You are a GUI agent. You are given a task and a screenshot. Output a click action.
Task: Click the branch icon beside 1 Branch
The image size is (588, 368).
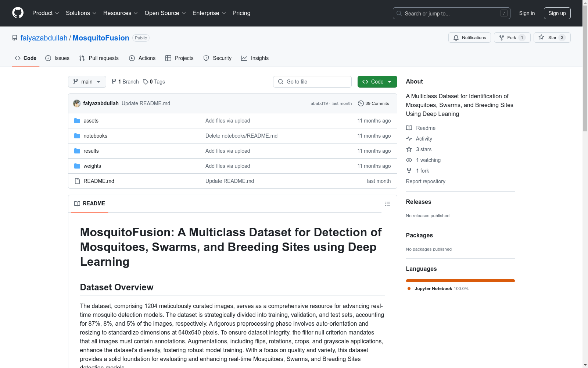click(114, 82)
